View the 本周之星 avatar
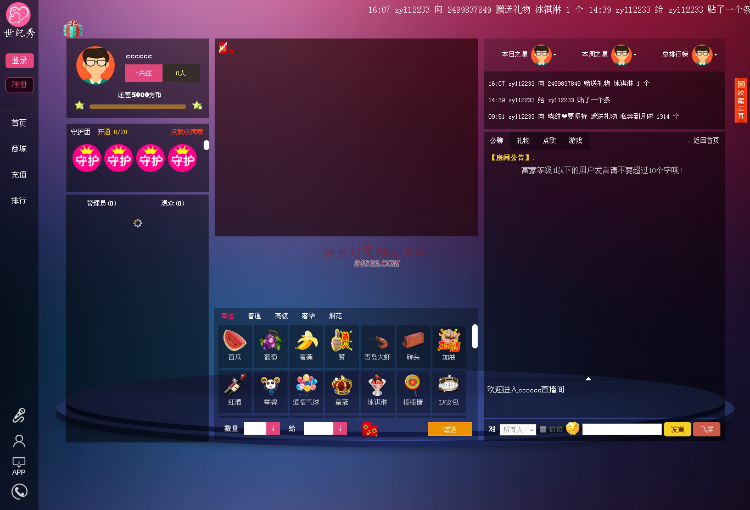The height and width of the screenshot is (510, 750). [x=621, y=55]
